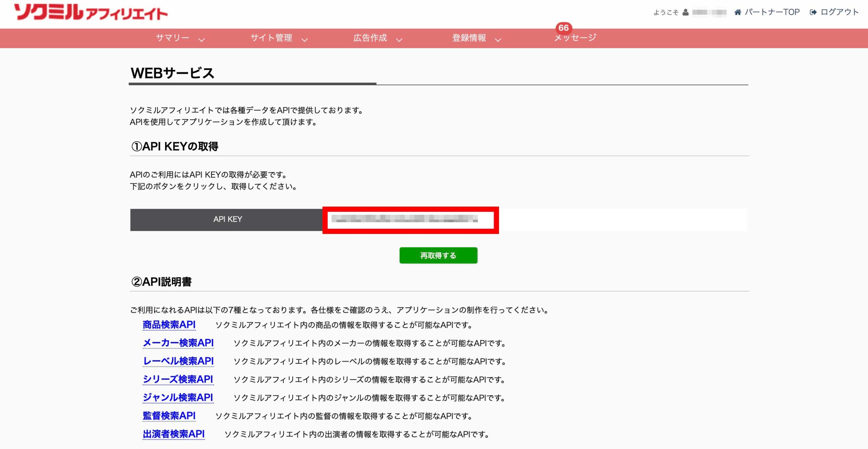Open 出演者検索API documentation link
The height and width of the screenshot is (449, 868).
[174, 434]
